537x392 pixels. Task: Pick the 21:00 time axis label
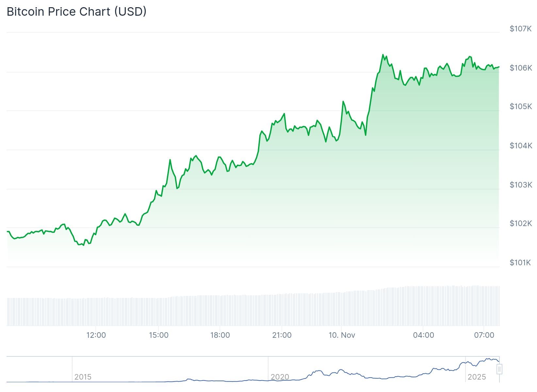point(282,335)
